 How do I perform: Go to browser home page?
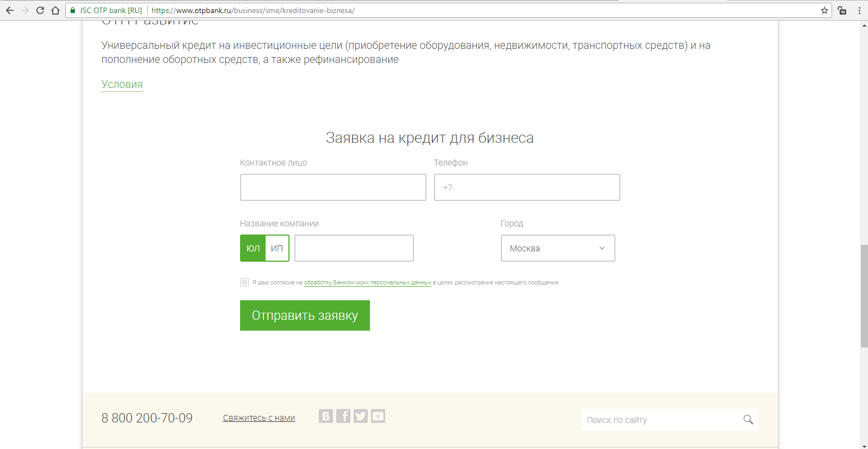coord(55,10)
